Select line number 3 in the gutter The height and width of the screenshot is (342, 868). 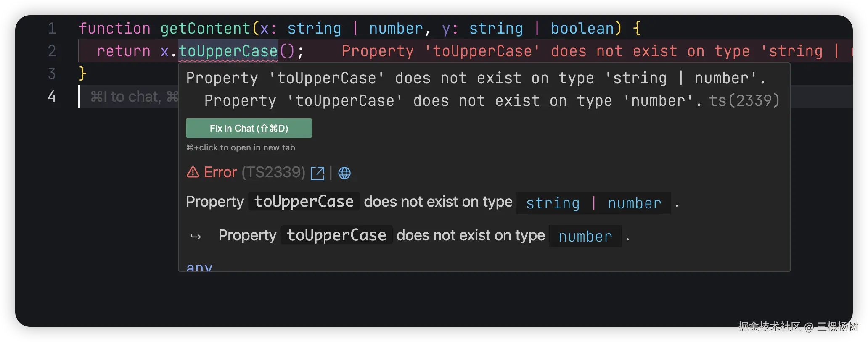click(x=52, y=74)
